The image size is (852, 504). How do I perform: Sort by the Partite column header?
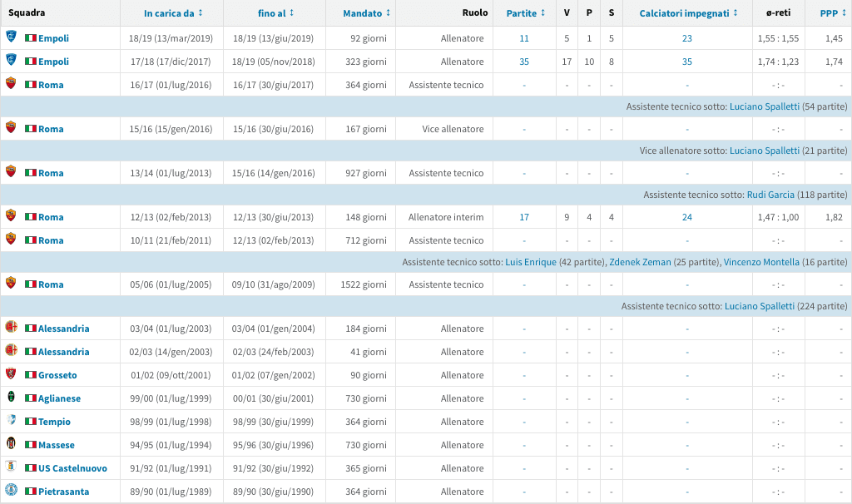pyautogui.click(x=526, y=13)
